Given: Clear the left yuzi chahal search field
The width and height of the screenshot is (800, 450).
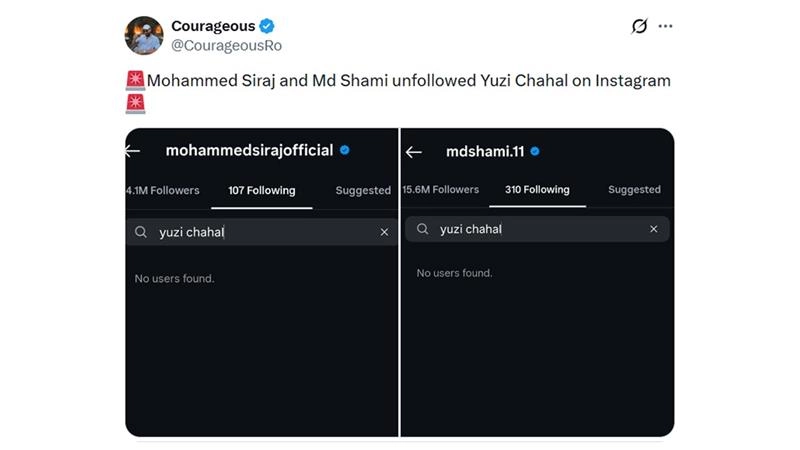Looking at the screenshot, I should 384,232.
